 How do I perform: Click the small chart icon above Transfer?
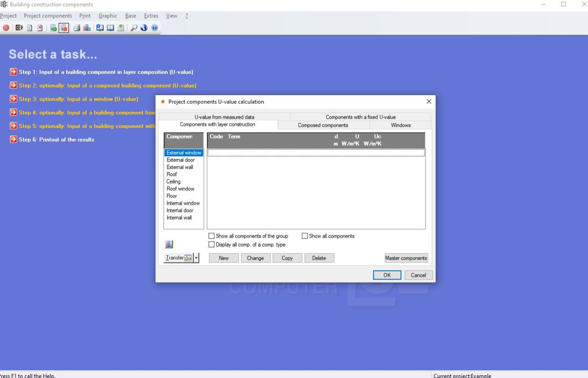pyautogui.click(x=169, y=244)
